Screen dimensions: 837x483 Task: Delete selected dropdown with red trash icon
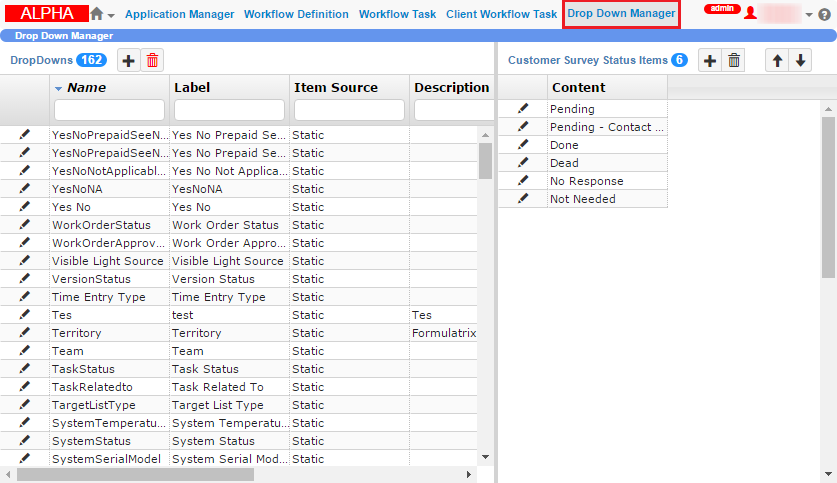(152, 61)
